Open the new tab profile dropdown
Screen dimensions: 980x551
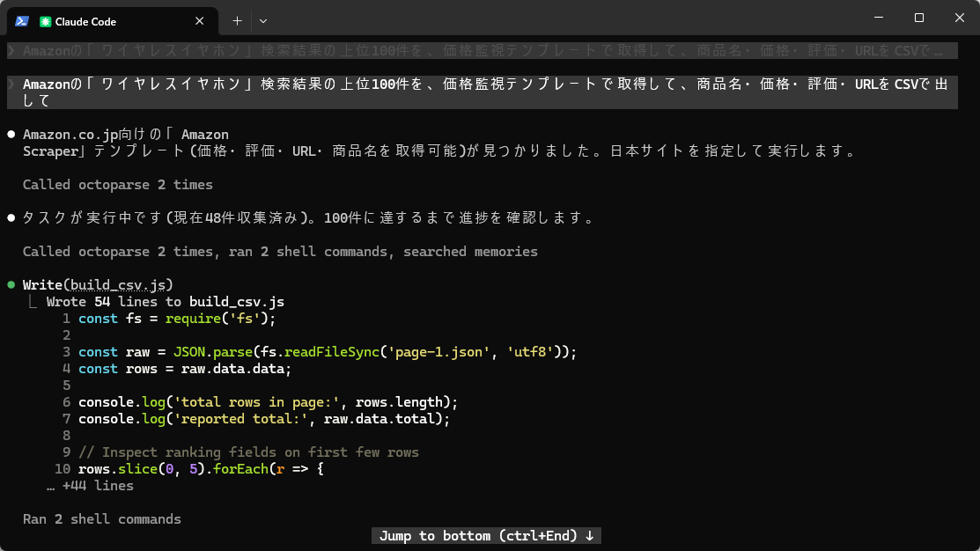point(263,21)
